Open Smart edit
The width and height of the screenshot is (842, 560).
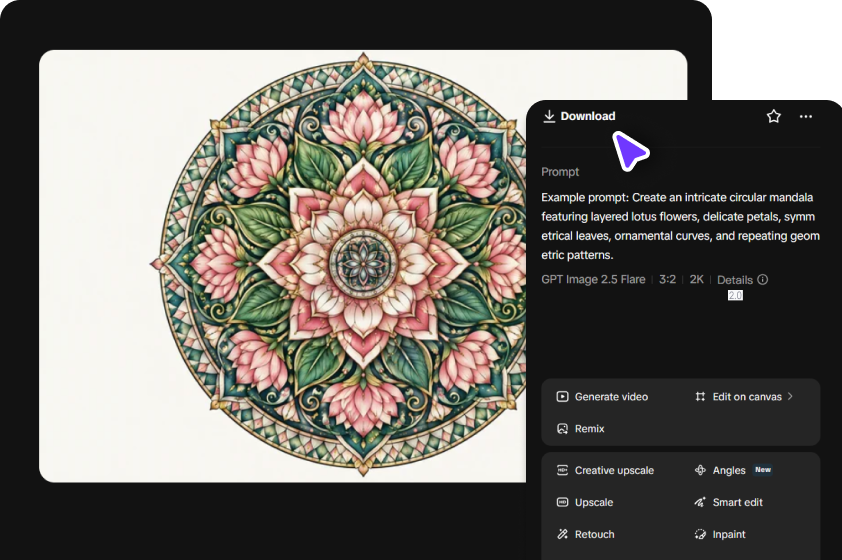tap(729, 503)
